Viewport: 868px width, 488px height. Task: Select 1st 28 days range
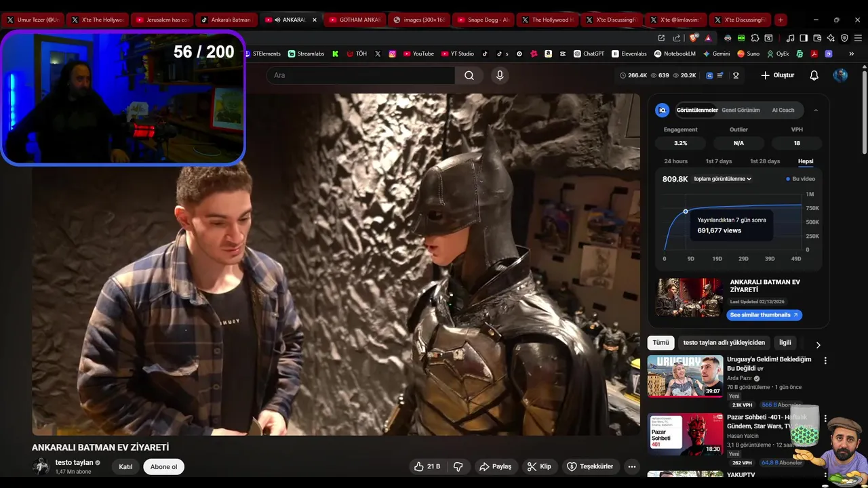click(x=765, y=161)
